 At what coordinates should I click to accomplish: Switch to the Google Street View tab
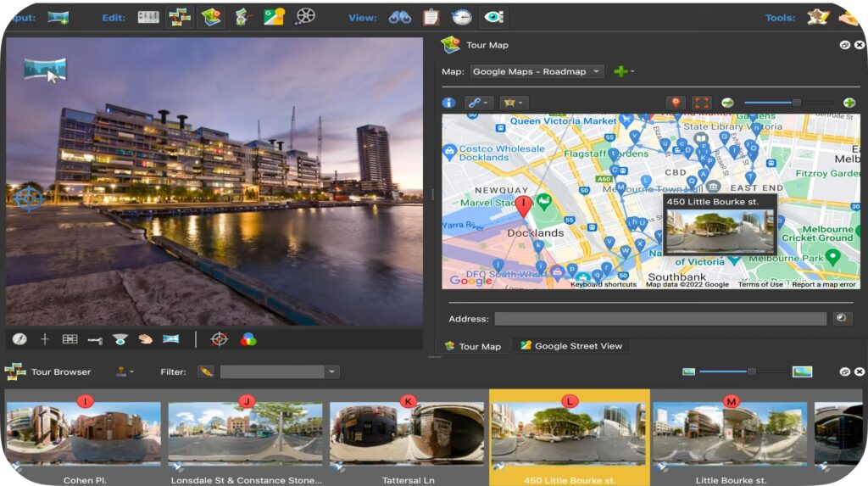(x=570, y=346)
